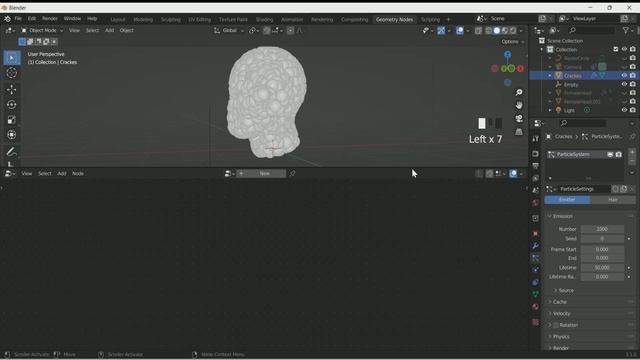Open the Object Mode dropdown

42,31
